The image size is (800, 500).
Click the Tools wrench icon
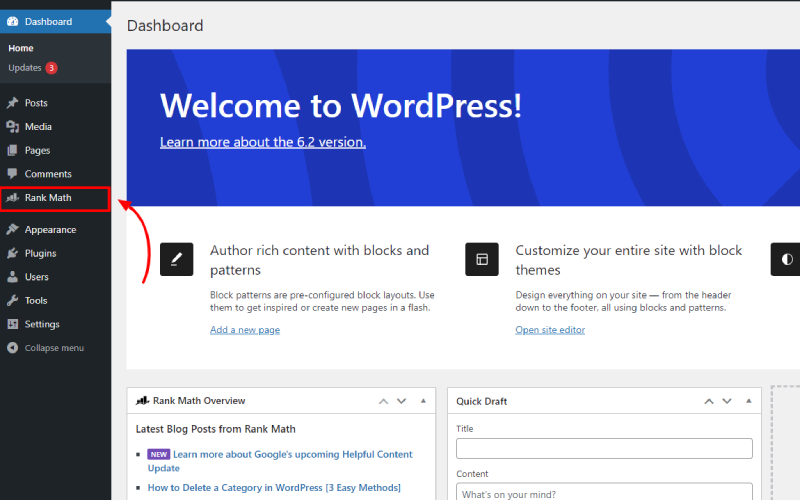point(12,301)
